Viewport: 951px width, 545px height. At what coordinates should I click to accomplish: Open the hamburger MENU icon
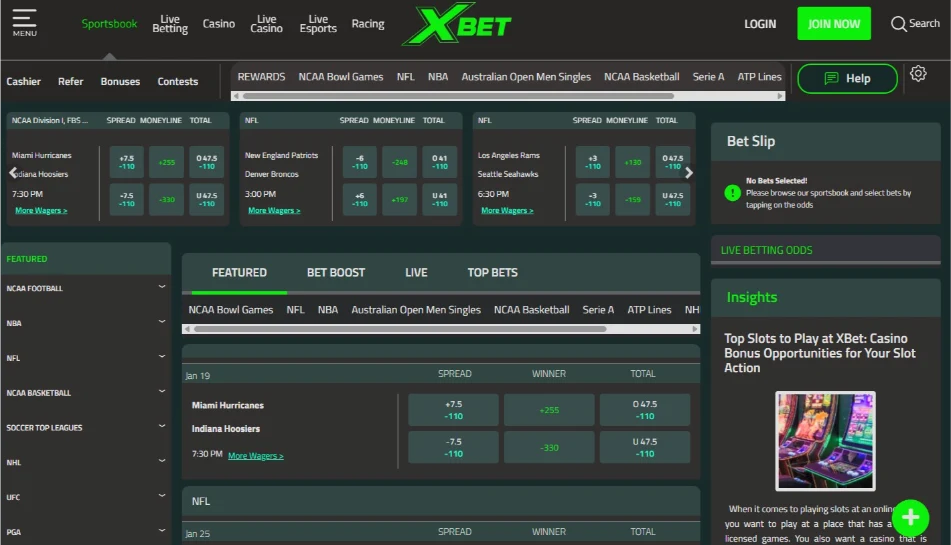[x=24, y=22]
